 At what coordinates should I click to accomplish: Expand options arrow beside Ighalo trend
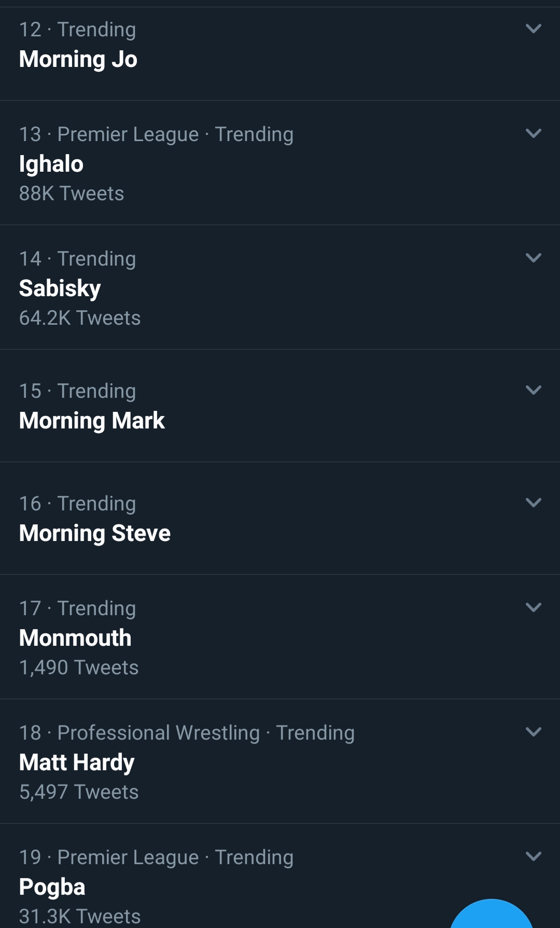533,133
